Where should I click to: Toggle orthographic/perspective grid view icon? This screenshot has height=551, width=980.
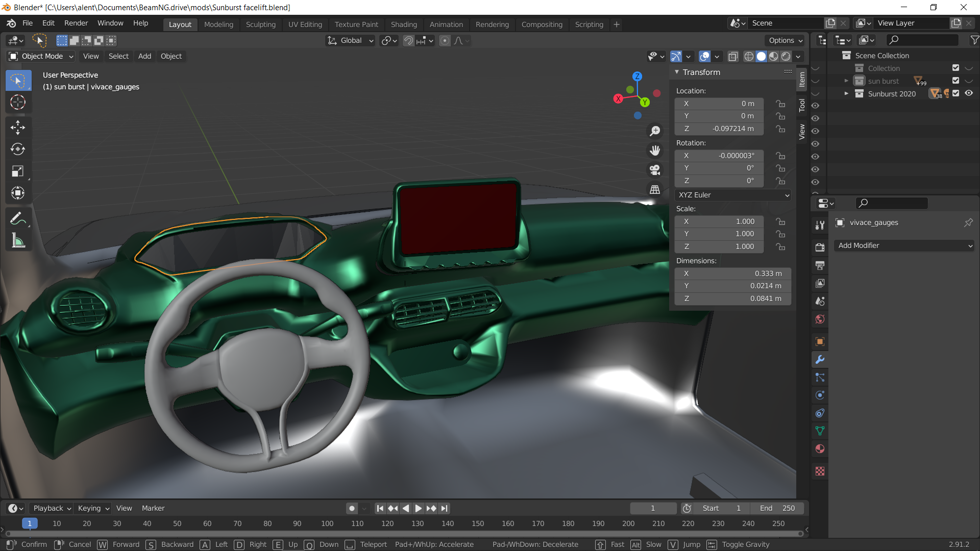point(655,189)
